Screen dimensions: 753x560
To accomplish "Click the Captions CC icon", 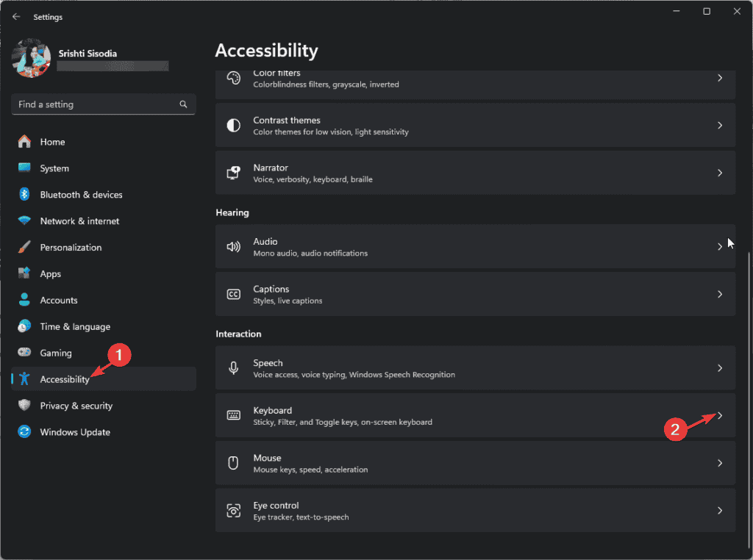I will click(x=233, y=294).
